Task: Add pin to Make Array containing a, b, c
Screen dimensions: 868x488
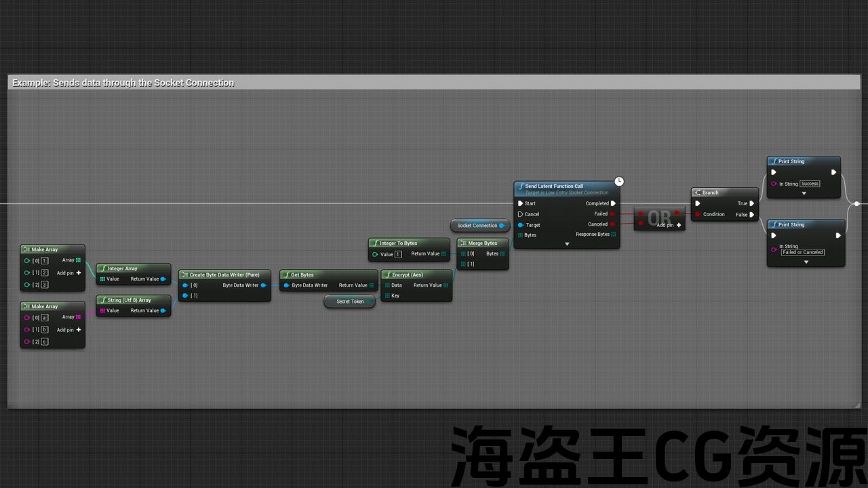Action: (78, 330)
